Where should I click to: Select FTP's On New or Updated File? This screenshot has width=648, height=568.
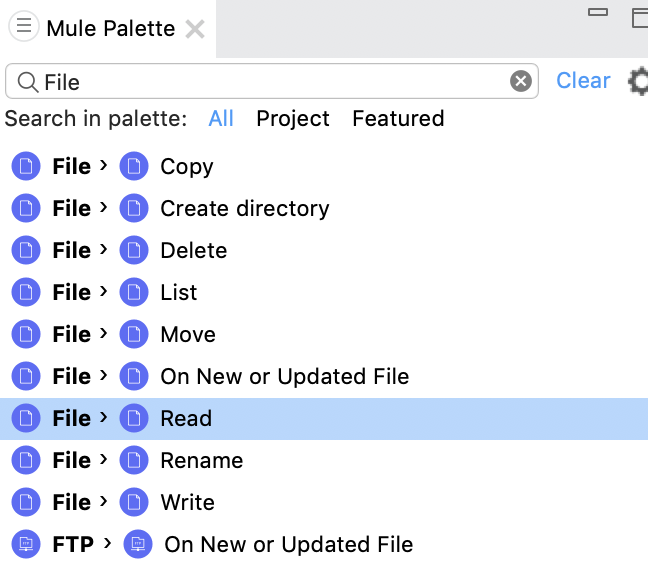(x=289, y=544)
